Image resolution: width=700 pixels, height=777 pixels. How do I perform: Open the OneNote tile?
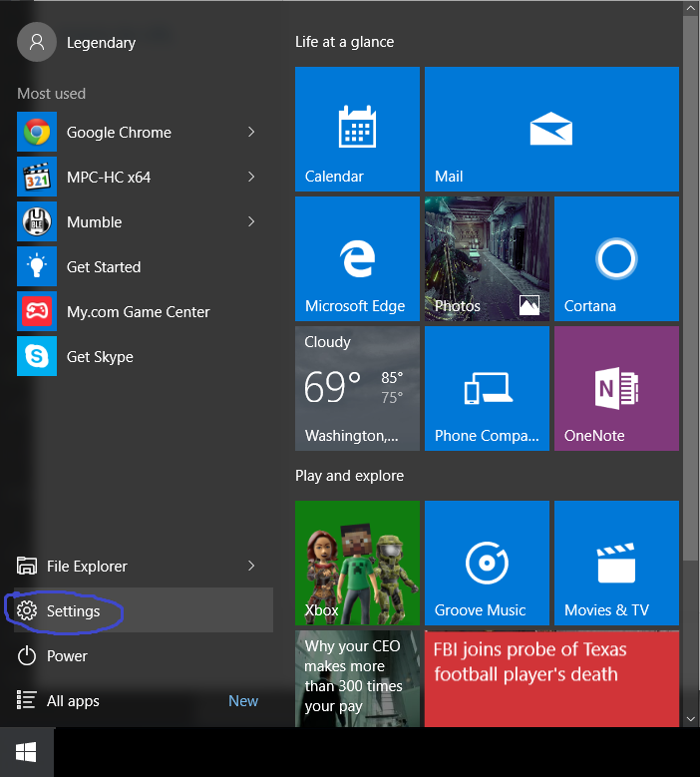click(x=616, y=389)
